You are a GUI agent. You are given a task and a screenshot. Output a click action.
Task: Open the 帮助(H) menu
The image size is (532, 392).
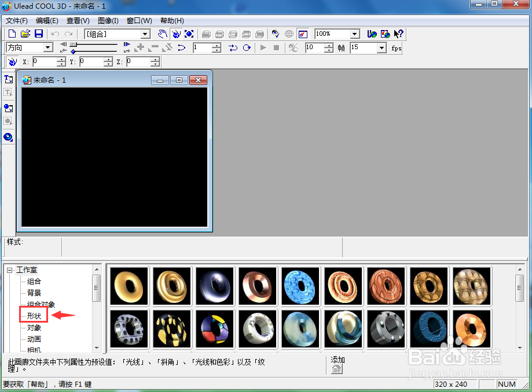click(172, 21)
